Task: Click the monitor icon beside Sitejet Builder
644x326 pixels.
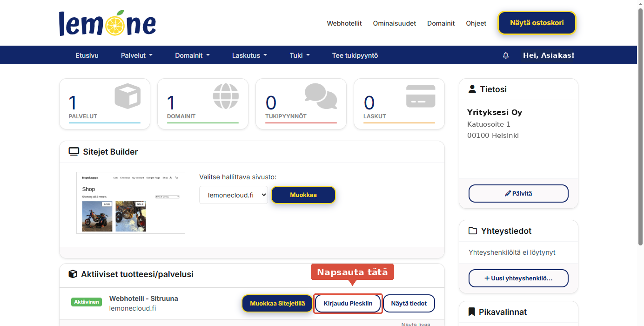Action: pyautogui.click(x=74, y=152)
